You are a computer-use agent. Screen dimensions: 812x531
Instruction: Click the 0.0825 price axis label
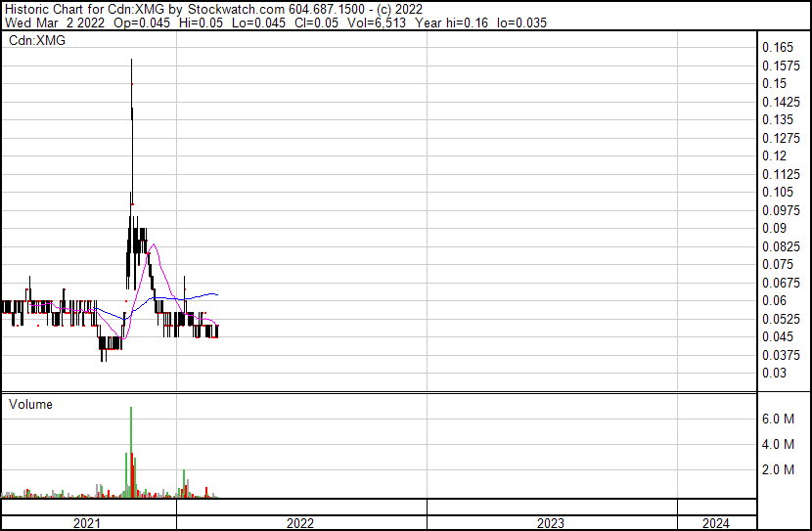(781, 246)
